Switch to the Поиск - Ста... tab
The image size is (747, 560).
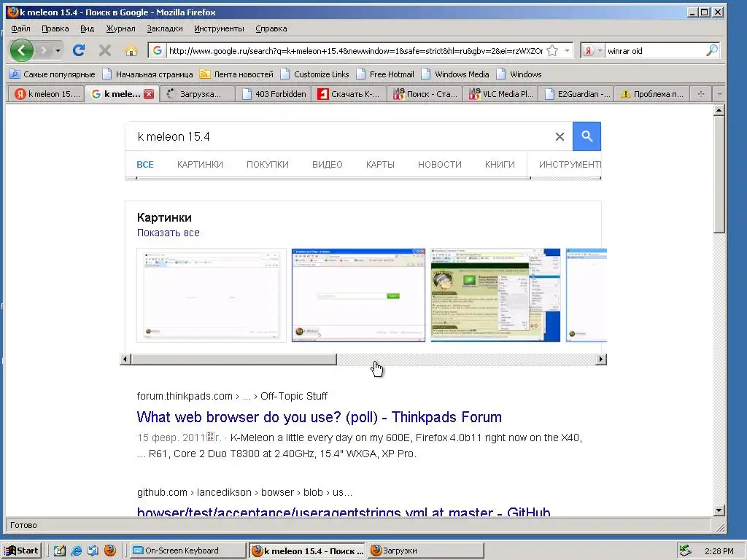[x=425, y=94]
